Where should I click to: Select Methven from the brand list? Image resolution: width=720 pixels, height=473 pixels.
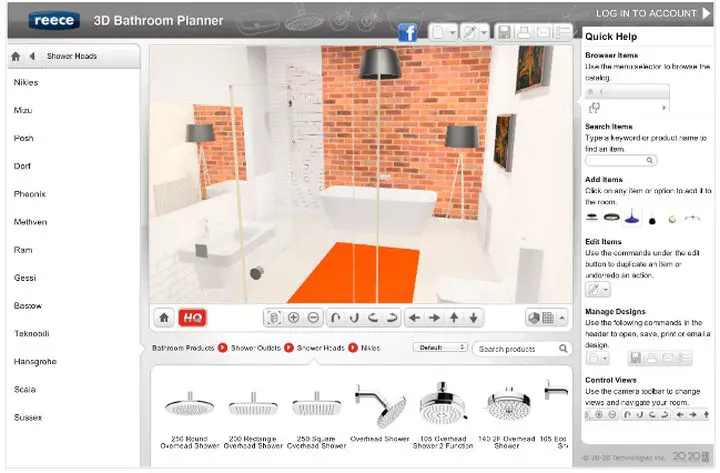point(30,222)
